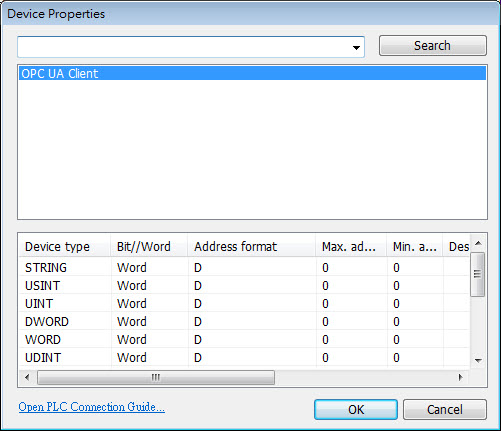Click the horizontal scroll right arrow
Image resolution: width=501 pixels, height=431 pixels.
click(x=461, y=377)
